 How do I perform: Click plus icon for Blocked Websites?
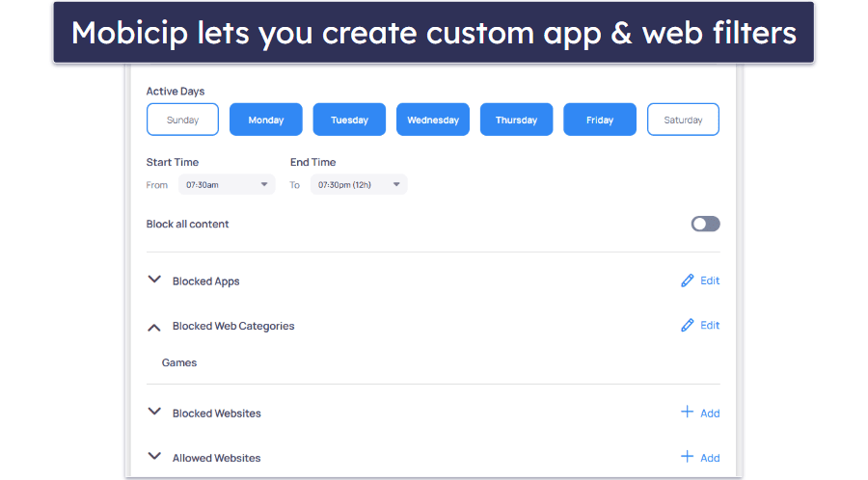(x=687, y=412)
